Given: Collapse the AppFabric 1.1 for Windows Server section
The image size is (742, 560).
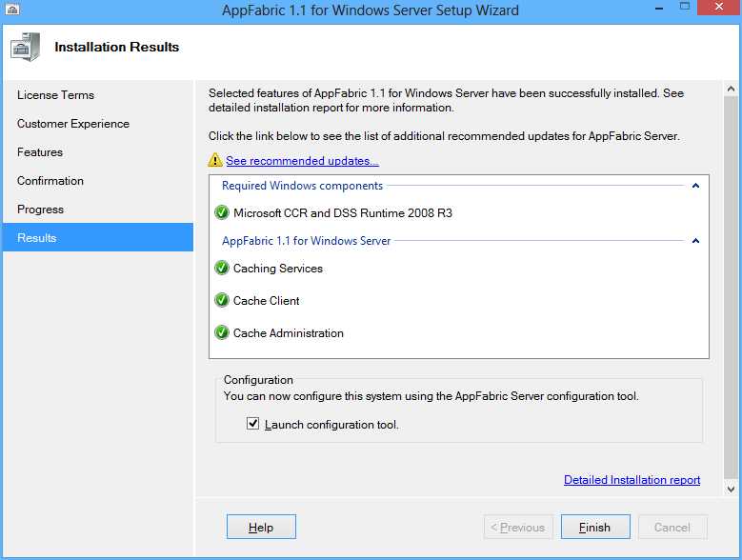Looking at the screenshot, I should (695, 241).
